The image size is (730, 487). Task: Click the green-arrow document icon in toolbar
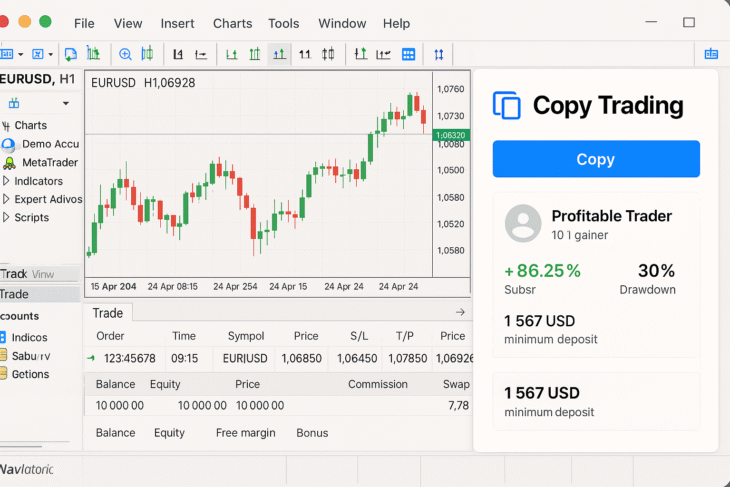pyautogui.click(x=70, y=54)
